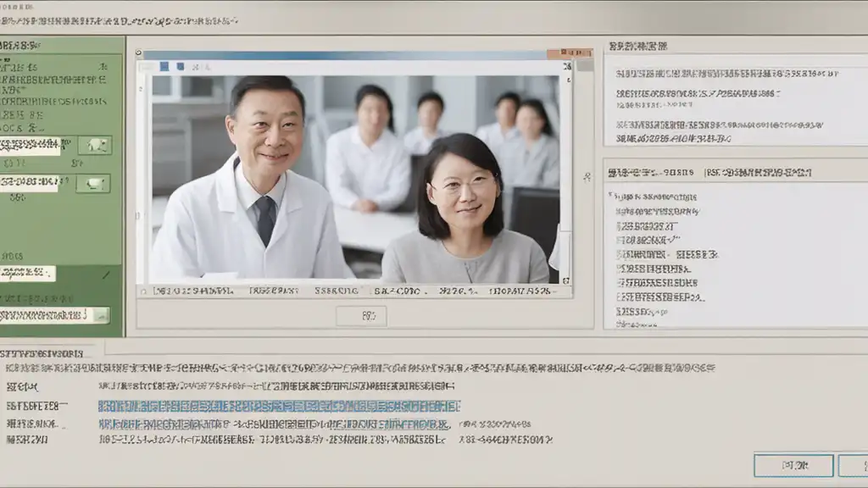This screenshot has width=868, height=488.
Task: Click the small button centered below the photo
Action: click(361, 316)
